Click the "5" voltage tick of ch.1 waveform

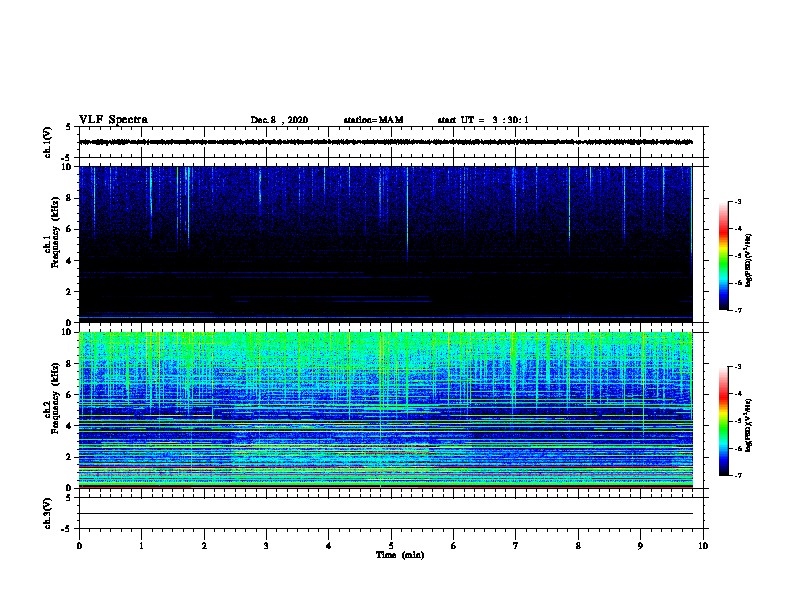[x=69, y=127]
